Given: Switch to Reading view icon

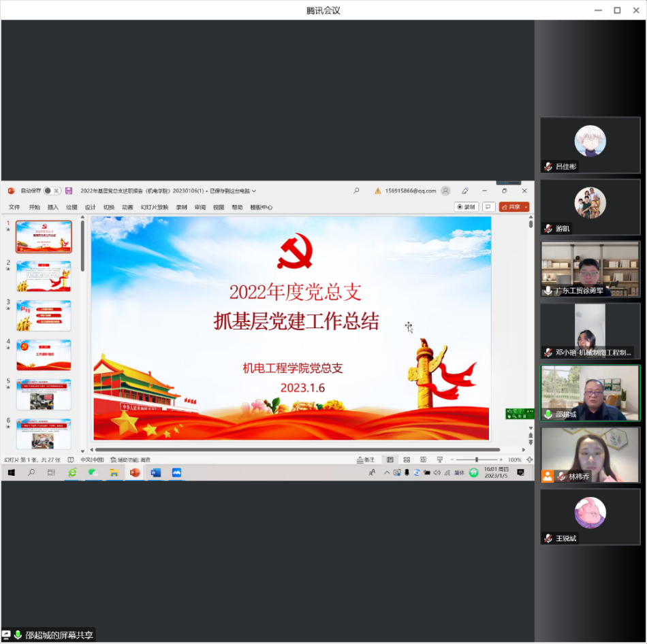Looking at the screenshot, I should [x=423, y=460].
